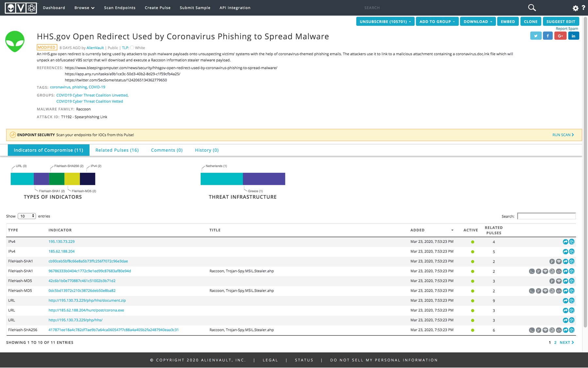Click the file document icon in 96786333 SHA1 row
This screenshot has height=368, width=588.
click(552, 271)
